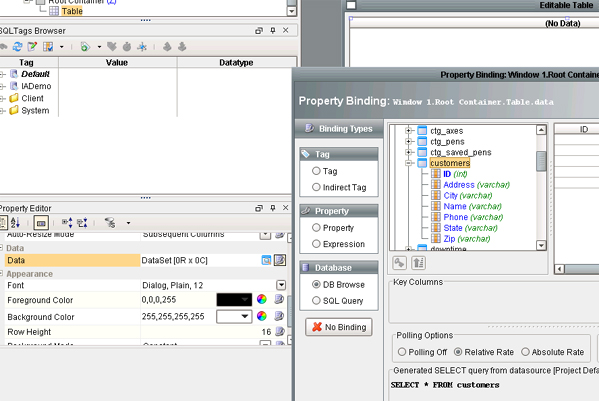Float the Property Editor panel
599x401 pixels.
(259, 208)
